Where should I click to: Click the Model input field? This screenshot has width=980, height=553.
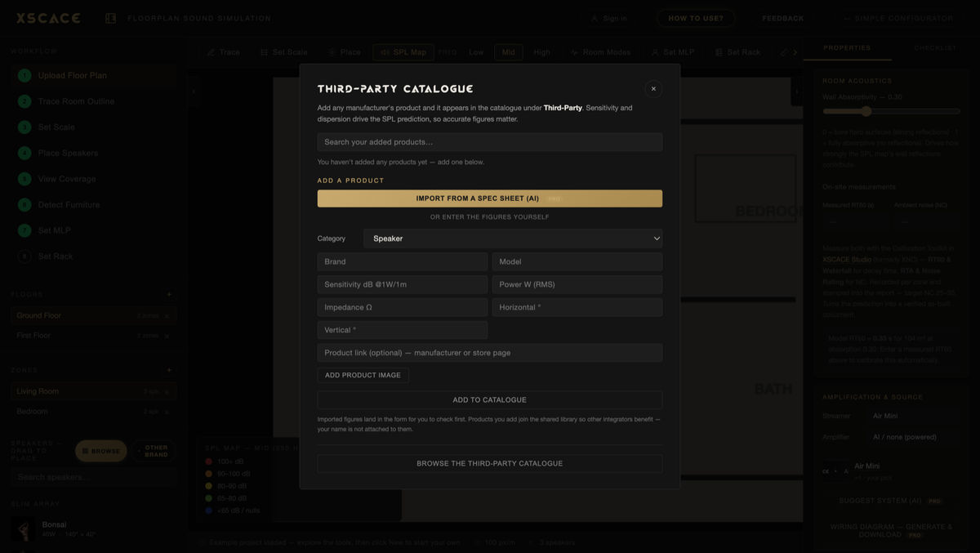(577, 261)
